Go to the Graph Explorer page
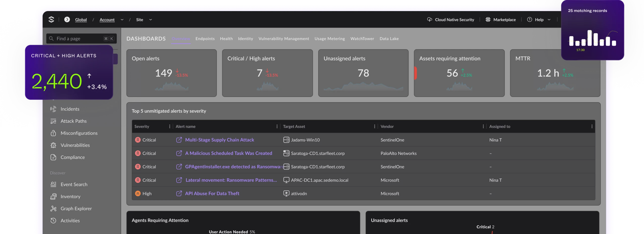 point(76,208)
